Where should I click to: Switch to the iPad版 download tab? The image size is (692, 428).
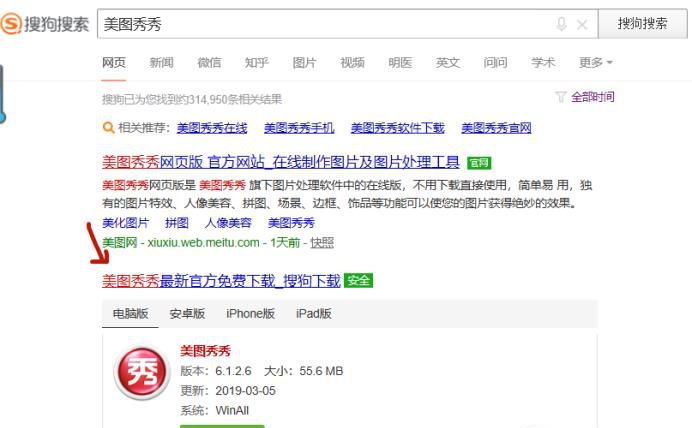click(314, 314)
